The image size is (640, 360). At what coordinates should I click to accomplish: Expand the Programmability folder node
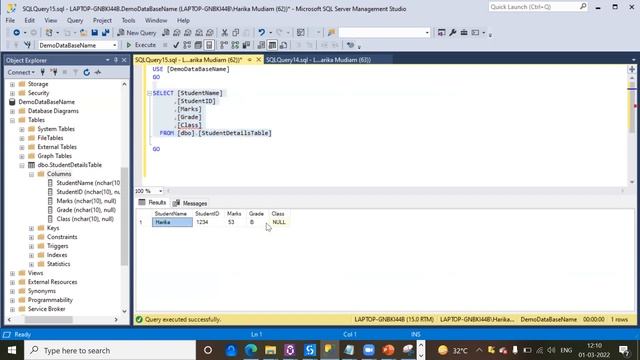(12, 300)
